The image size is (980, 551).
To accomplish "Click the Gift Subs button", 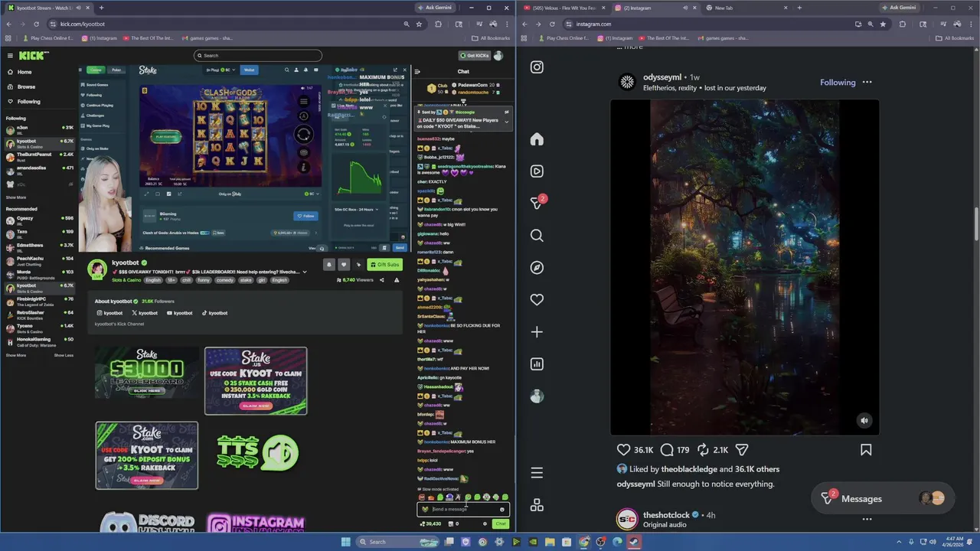I will 384,265.
